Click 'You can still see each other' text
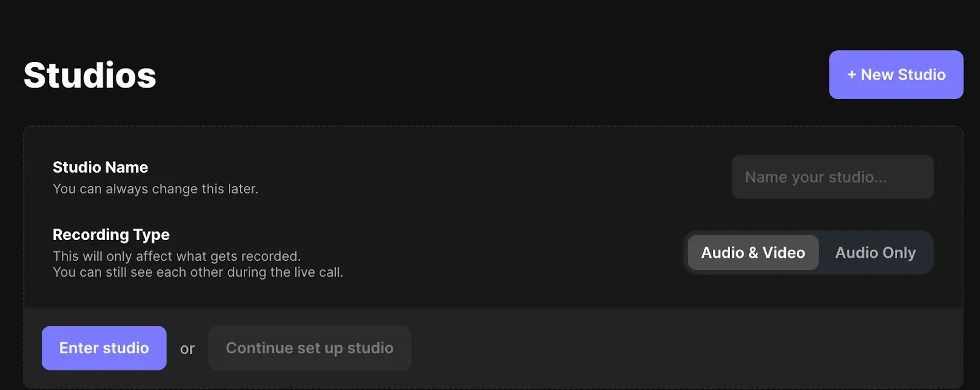Screen dimensions: 980x390 pos(198,272)
